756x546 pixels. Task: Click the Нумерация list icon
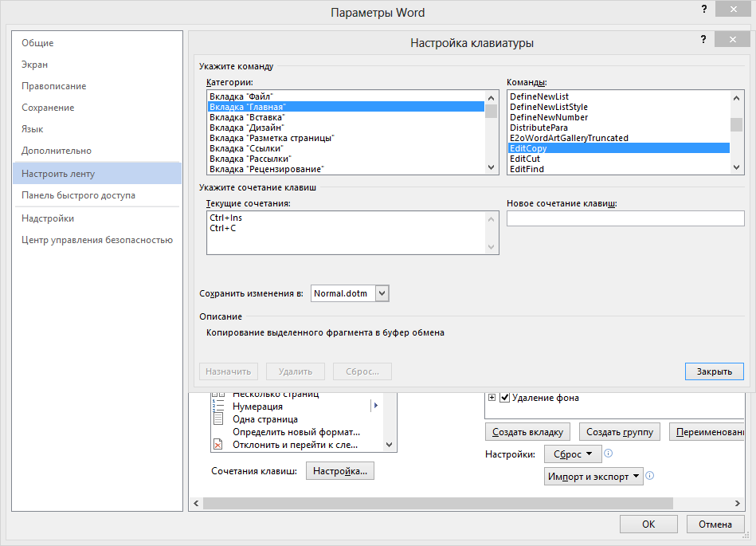[218, 407]
